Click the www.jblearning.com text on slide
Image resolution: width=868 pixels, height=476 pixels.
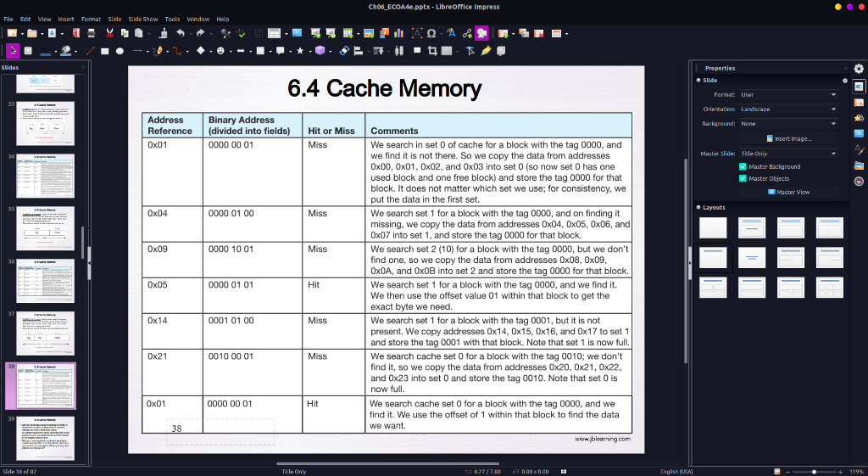603,439
